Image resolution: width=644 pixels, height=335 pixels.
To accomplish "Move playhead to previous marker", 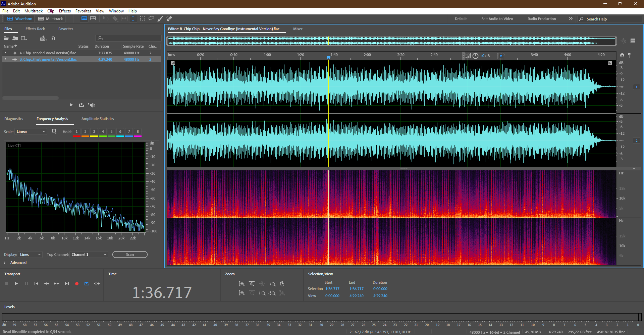I will coord(36,284).
